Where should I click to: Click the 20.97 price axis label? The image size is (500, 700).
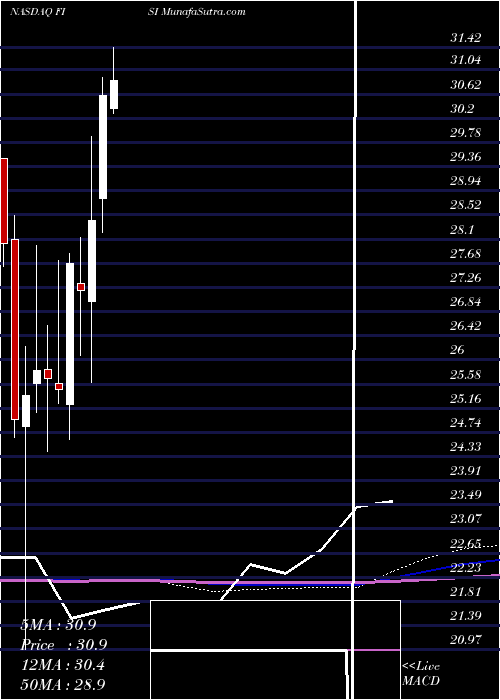(466, 640)
